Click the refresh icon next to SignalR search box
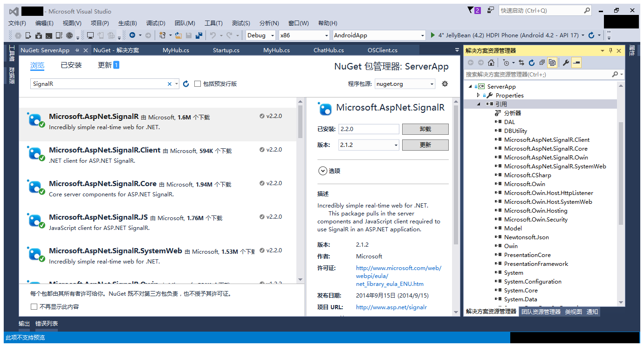 click(x=186, y=84)
